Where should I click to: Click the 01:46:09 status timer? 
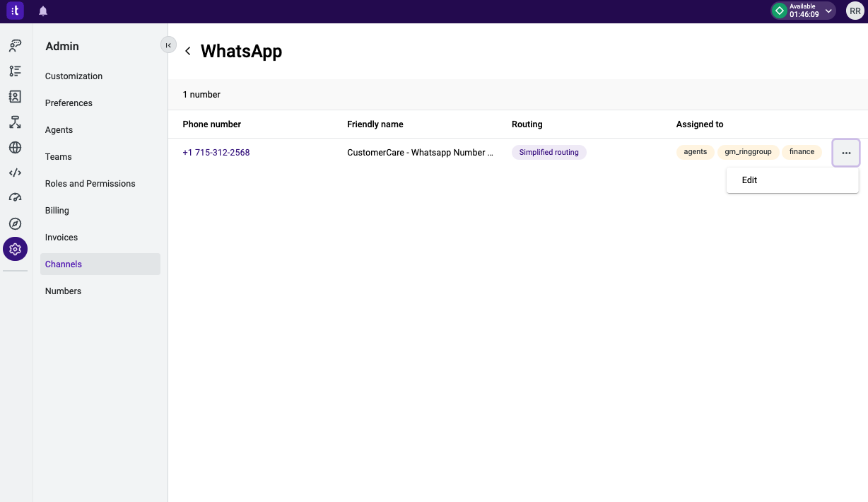804,15
